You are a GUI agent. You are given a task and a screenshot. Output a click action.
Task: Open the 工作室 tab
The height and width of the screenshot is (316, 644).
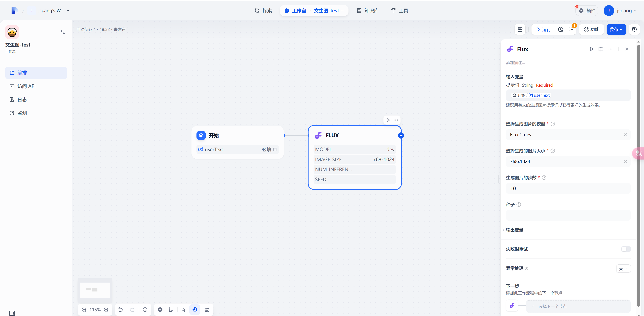[x=295, y=11]
